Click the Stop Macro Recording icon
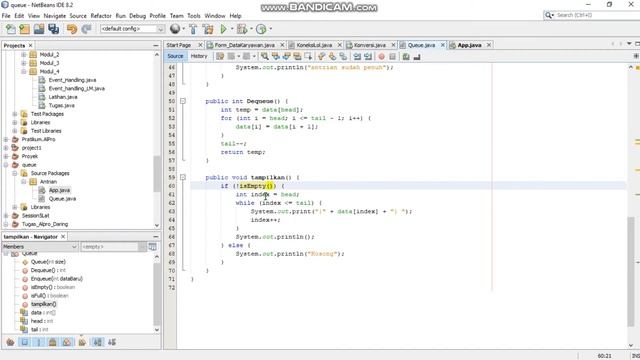This screenshot has height=360, width=640. [392, 56]
